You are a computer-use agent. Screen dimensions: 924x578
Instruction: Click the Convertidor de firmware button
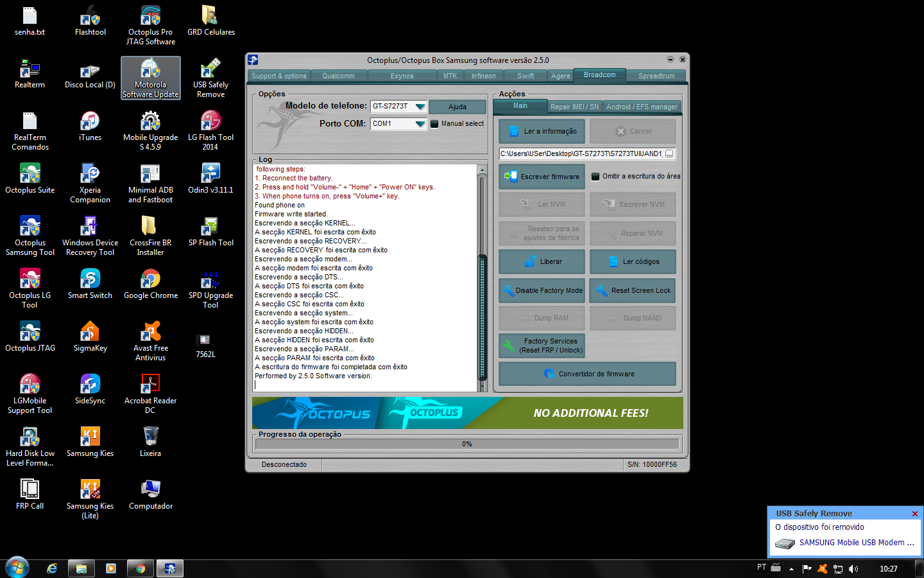[x=587, y=374]
